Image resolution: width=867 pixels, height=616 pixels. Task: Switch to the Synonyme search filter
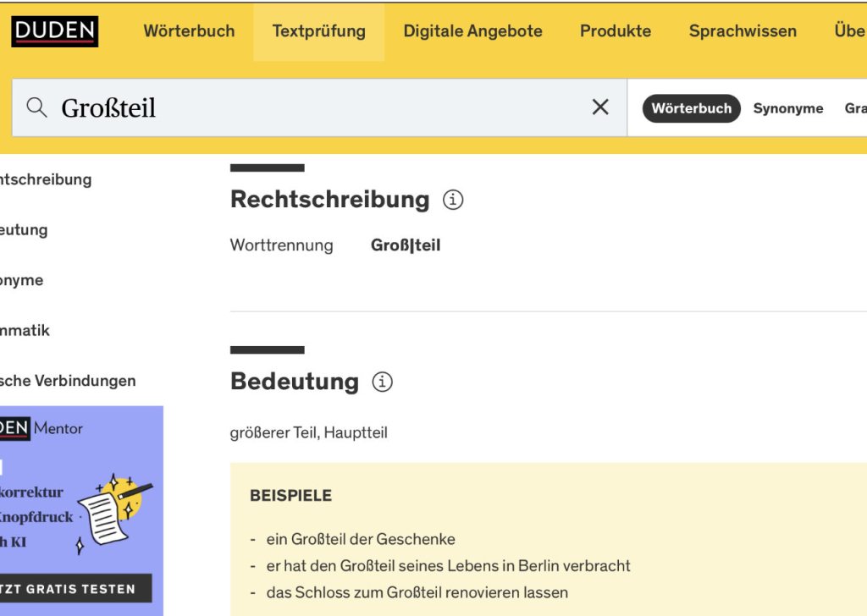[788, 108]
